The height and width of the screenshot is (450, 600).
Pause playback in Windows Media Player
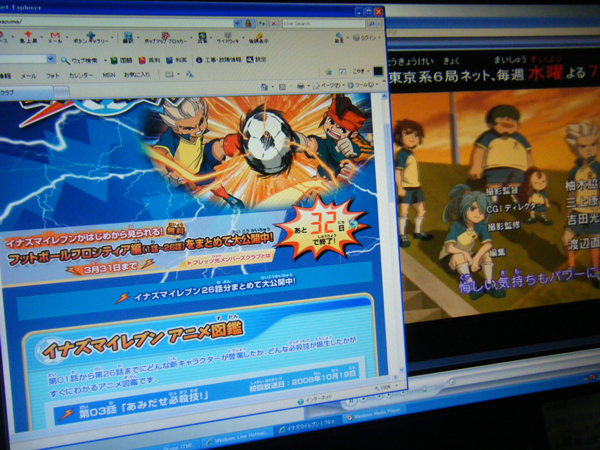pyautogui.click(x=350, y=402)
